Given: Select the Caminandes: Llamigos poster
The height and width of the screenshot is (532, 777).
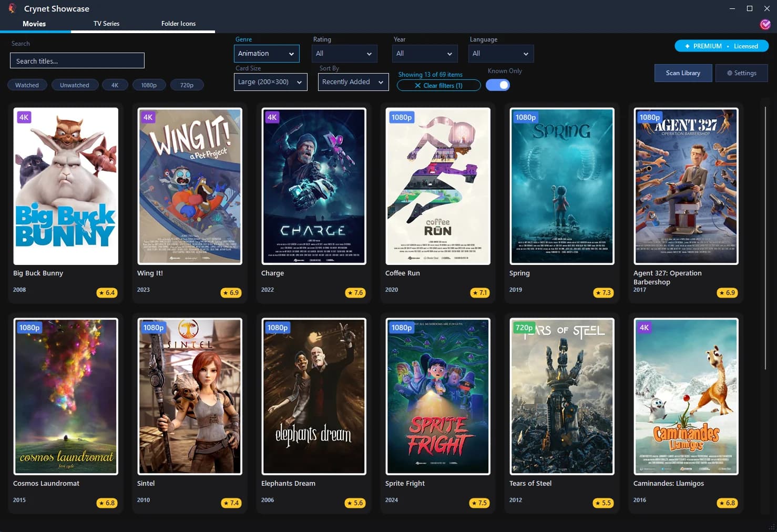Looking at the screenshot, I should click(x=686, y=396).
